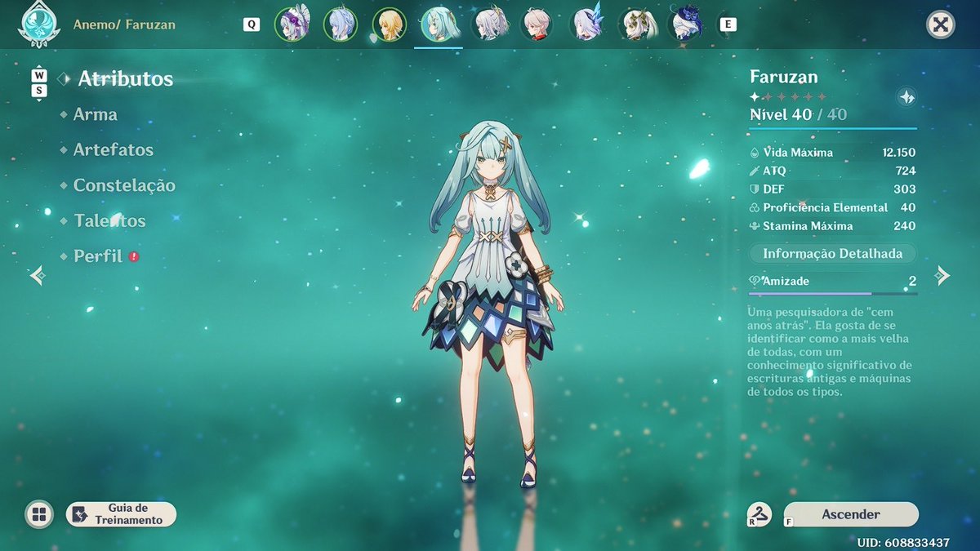The image size is (980, 551).
Task: Click the UID 608833437 text
Action: point(903,542)
